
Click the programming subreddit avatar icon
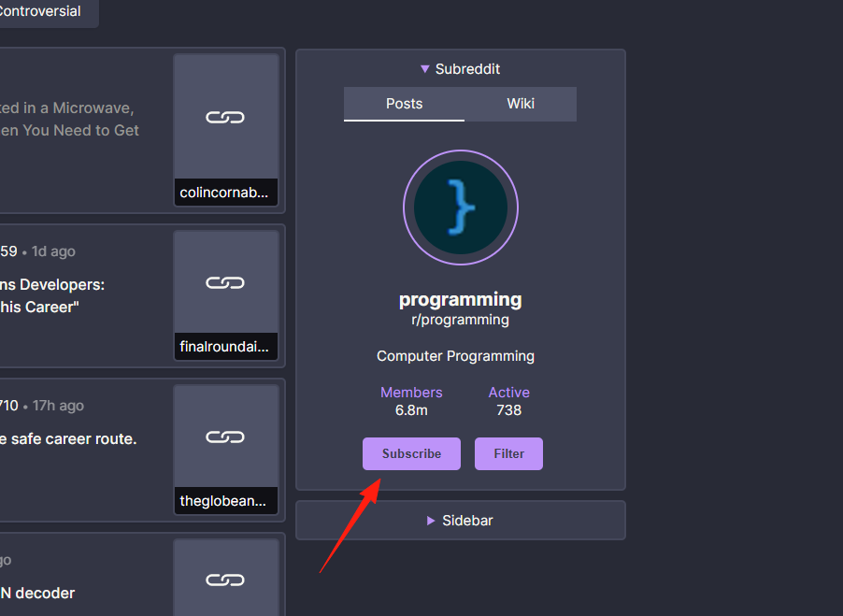pos(461,208)
